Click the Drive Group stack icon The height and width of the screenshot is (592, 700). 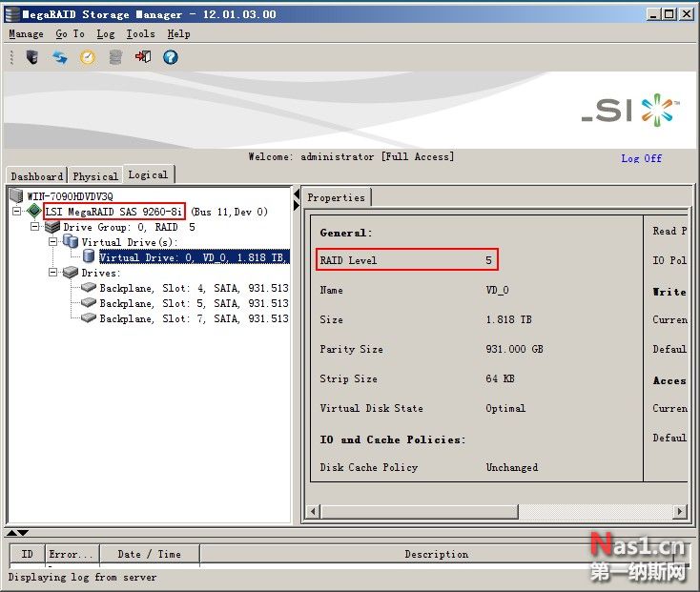[52, 227]
